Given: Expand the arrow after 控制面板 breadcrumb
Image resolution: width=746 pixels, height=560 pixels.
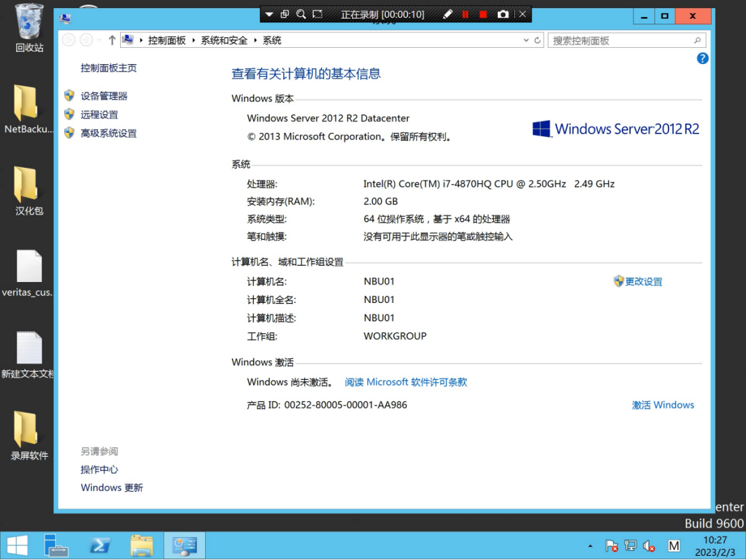Looking at the screenshot, I should pos(194,40).
